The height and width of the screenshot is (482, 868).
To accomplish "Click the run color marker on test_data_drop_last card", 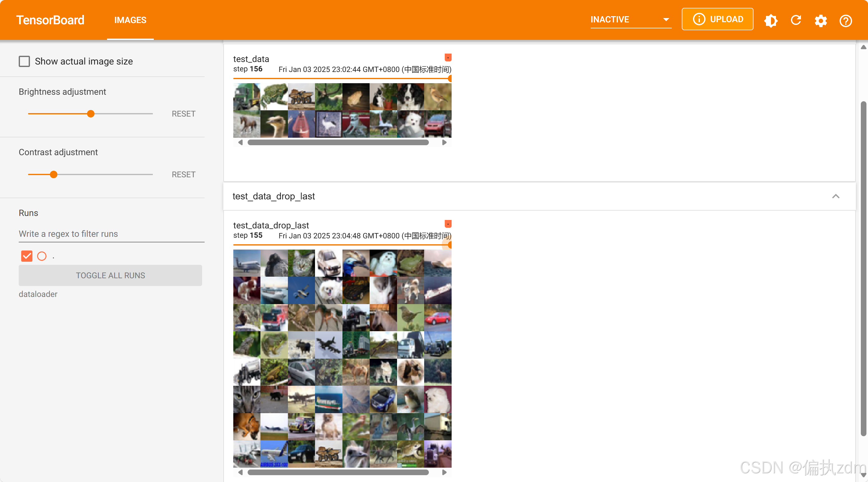I will [x=448, y=224].
